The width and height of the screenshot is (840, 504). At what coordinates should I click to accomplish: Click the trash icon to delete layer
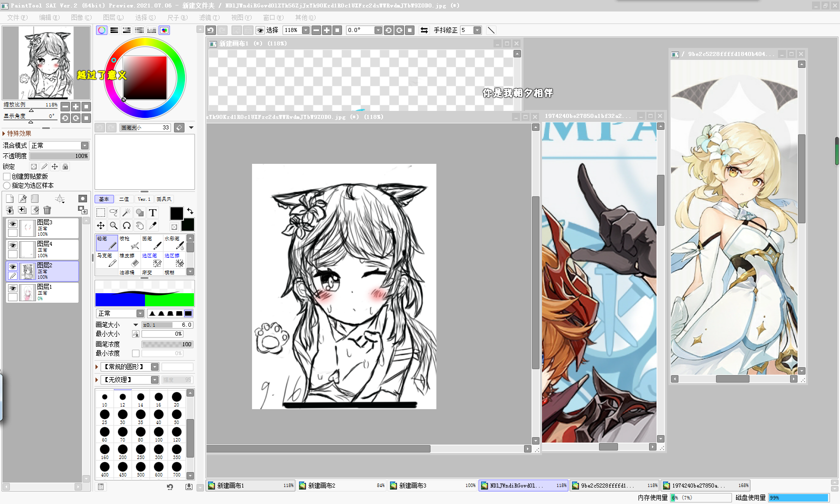47,210
